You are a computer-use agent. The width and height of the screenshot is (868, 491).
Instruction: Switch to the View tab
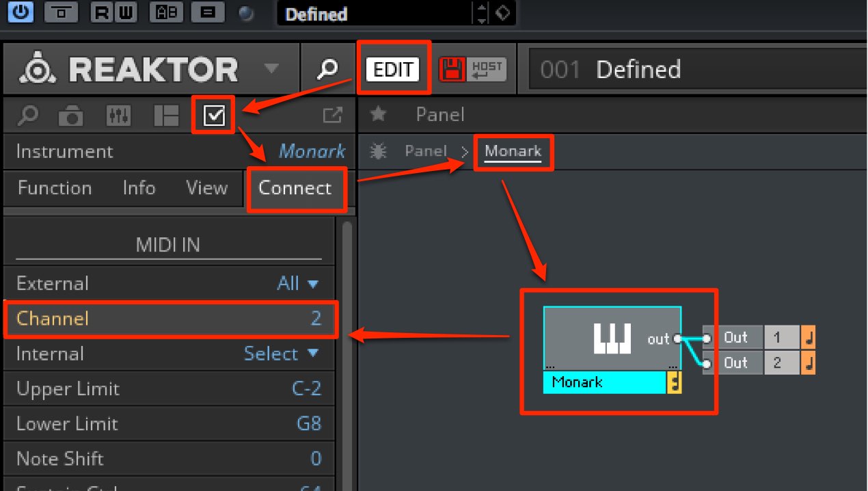click(x=206, y=188)
